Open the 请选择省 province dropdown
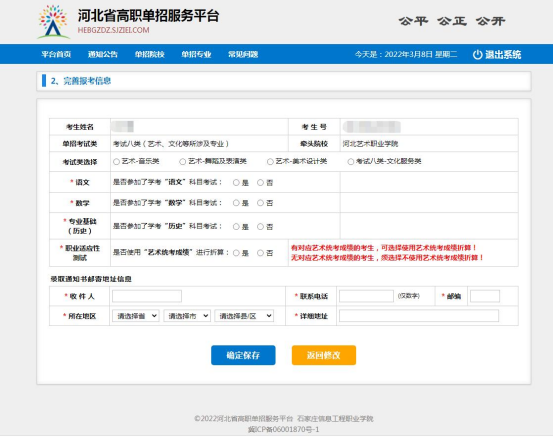554x437 pixels. [x=136, y=316]
